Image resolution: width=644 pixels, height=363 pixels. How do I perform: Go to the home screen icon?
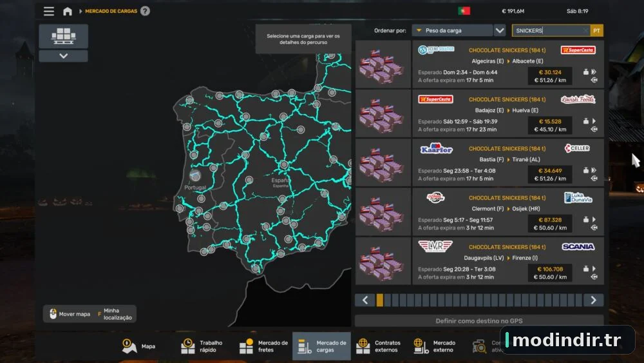68,11
